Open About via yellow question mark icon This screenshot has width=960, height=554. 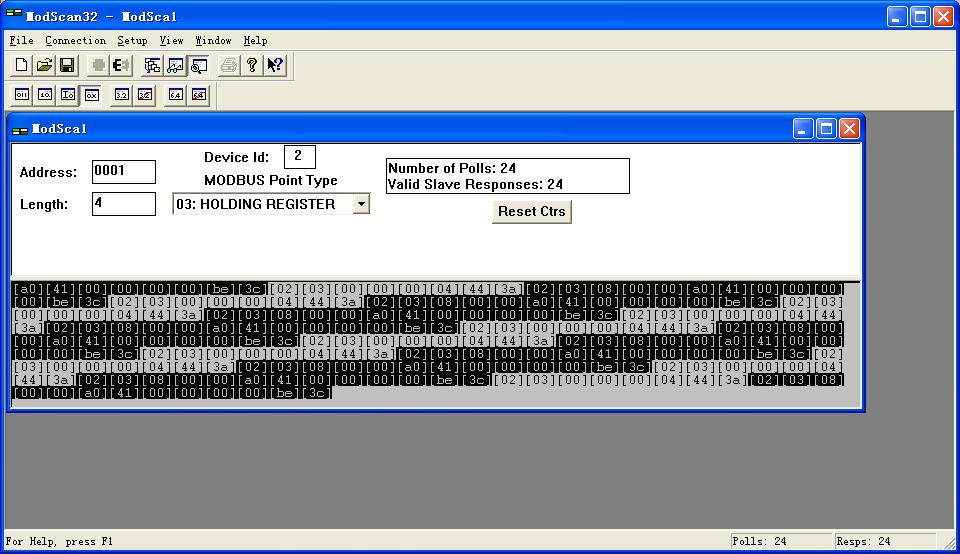click(x=252, y=65)
